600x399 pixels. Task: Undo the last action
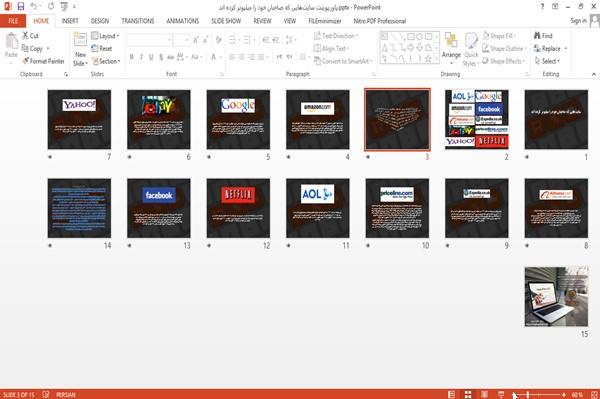(34, 7)
